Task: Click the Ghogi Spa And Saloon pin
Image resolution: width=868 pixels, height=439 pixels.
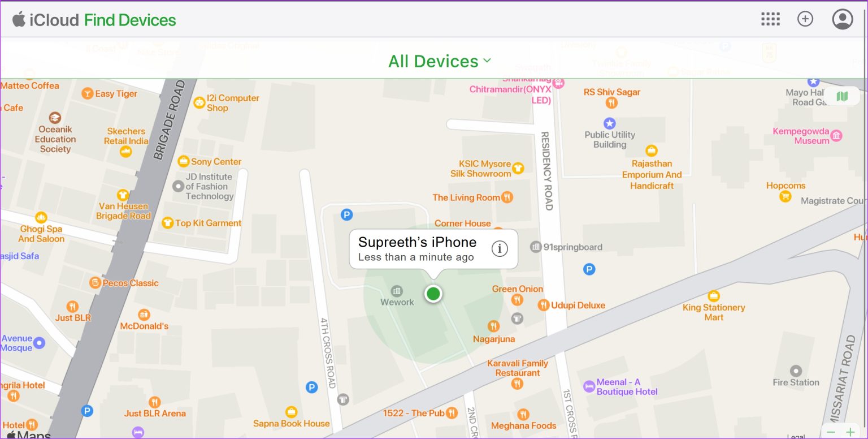Action: (40, 217)
